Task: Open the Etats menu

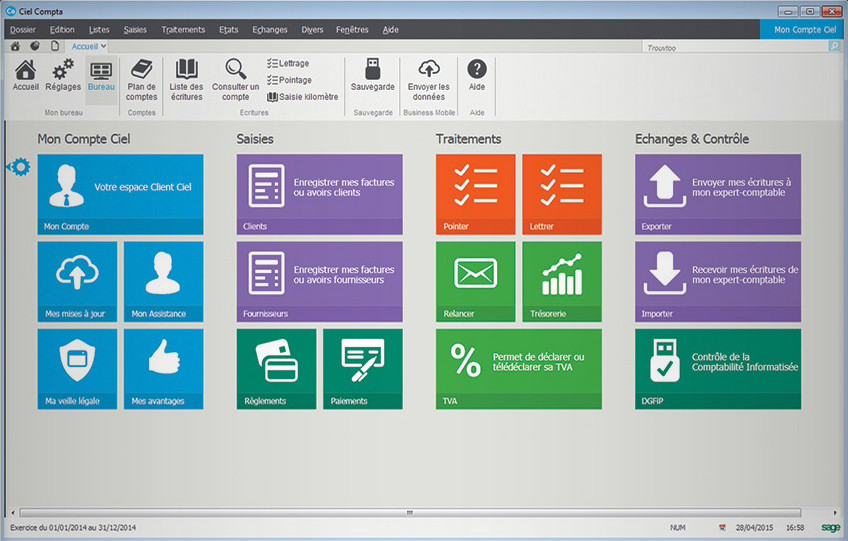Action: [x=228, y=30]
